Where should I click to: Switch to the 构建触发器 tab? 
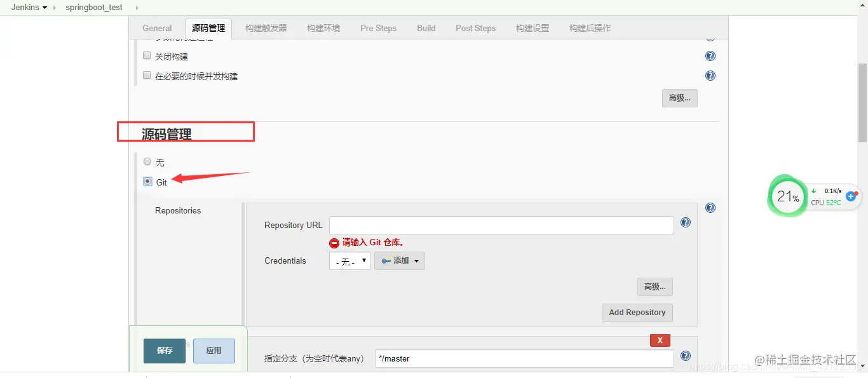pyautogui.click(x=266, y=28)
